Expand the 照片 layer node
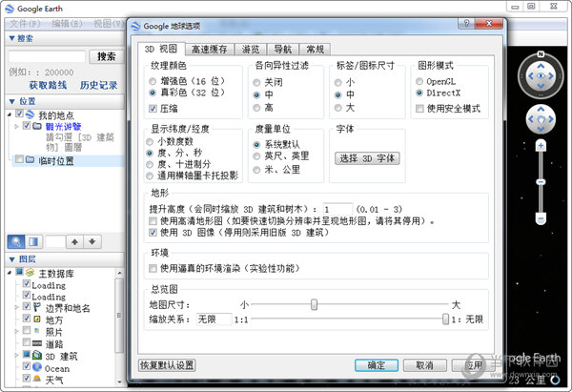 [x=16, y=331]
